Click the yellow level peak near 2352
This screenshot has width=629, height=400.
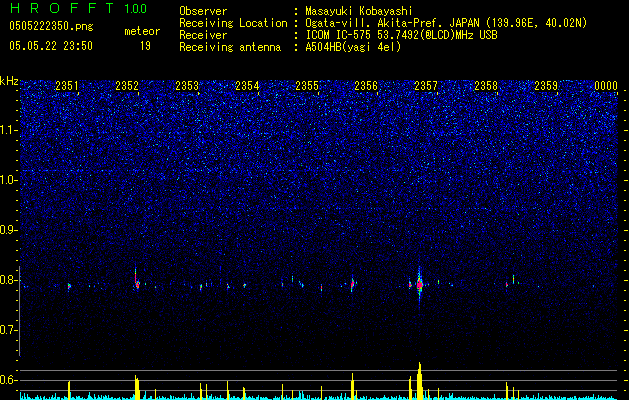pyautogui.click(x=137, y=388)
